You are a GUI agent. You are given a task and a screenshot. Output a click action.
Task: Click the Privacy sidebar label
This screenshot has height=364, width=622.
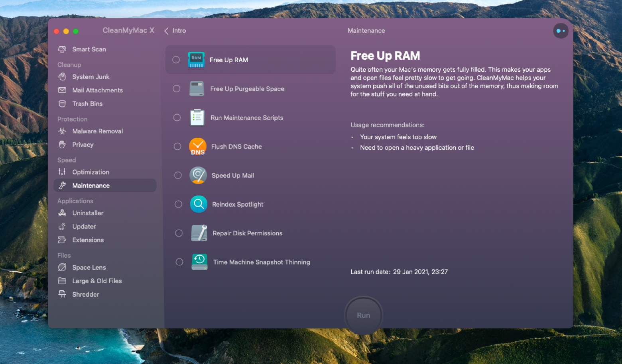pos(83,145)
